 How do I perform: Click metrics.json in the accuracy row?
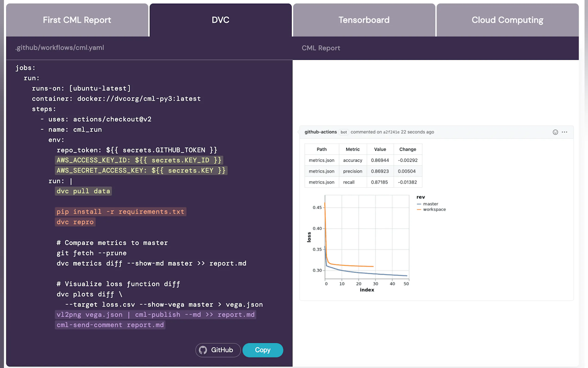321,160
